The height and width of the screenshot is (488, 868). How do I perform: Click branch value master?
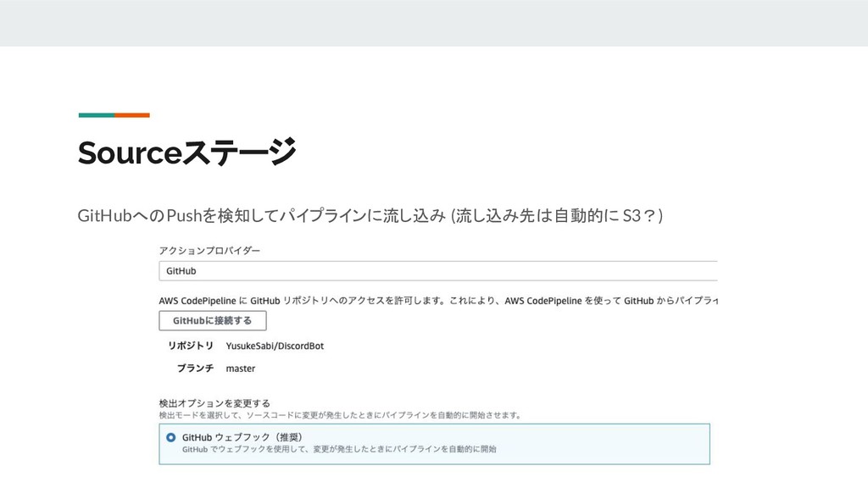[x=240, y=369]
